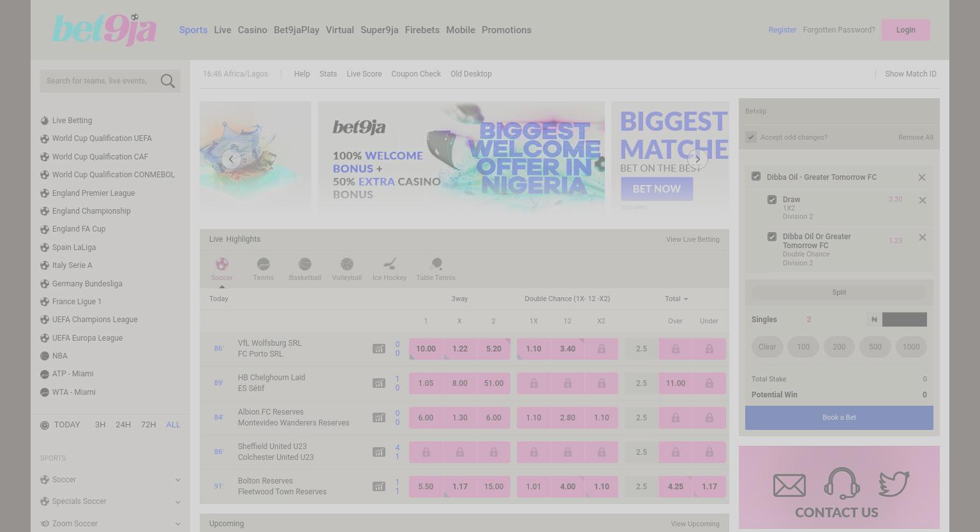
Task: Expand the Zoom Soccer category
Action: click(x=110, y=524)
